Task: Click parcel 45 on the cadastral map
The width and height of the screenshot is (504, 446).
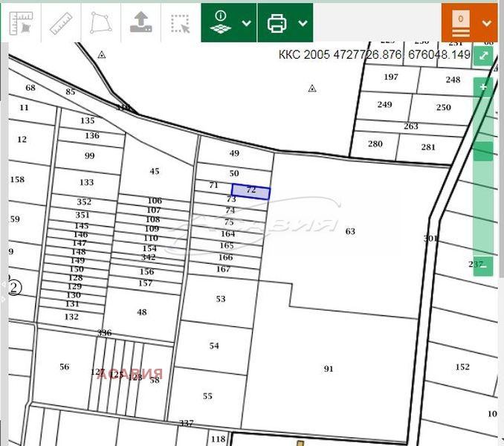Action: [x=154, y=172]
